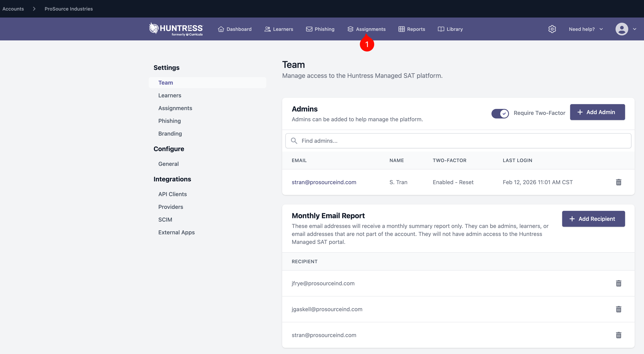The width and height of the screenshot is (644, 354).
Task: Click the user avatar icon
Action: click(x=621, y=29)
